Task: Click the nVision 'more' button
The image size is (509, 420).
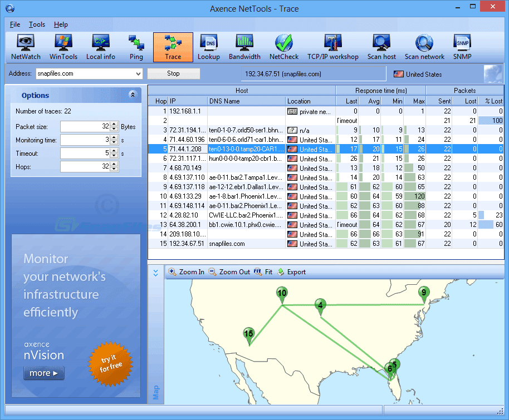Action: pyautogui.click(x=44, y=373)
